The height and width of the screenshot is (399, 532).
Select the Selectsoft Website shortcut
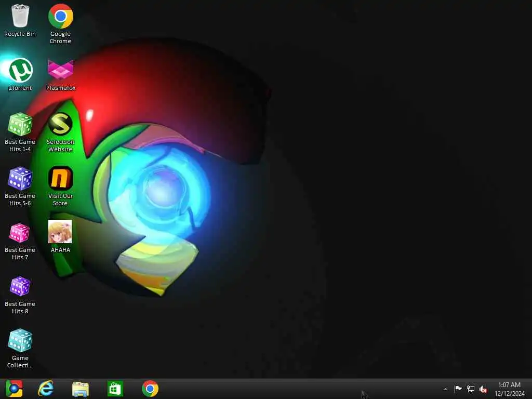(x=60, y=132)
